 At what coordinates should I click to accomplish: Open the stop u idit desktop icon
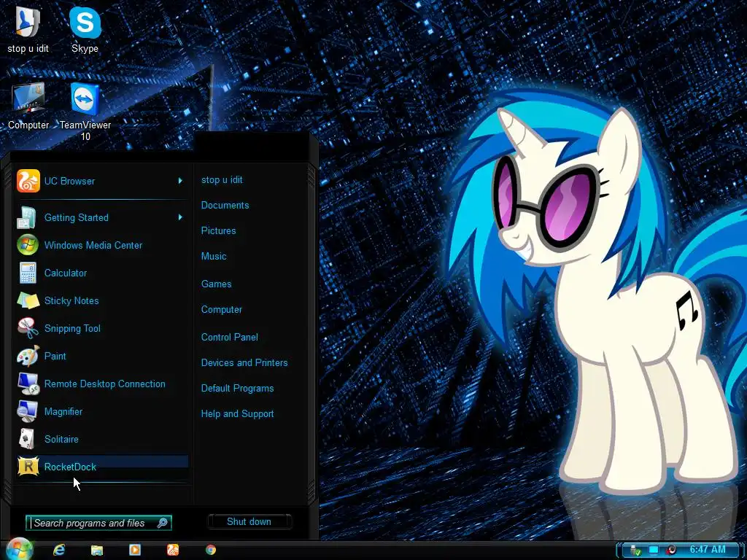[x=28, y=28]
